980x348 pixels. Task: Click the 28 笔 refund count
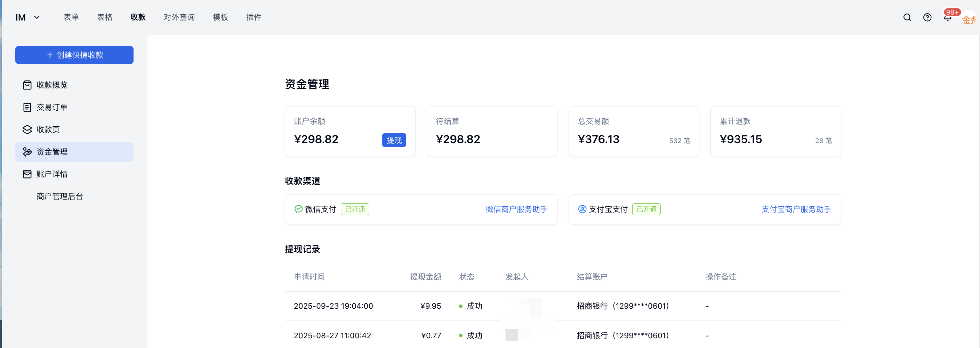click(823, 141)
